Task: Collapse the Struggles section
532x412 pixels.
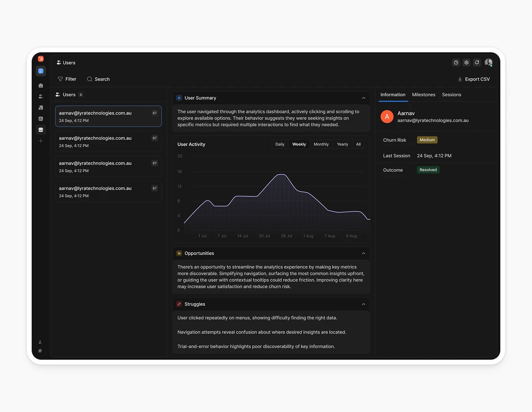Action: 363,304
